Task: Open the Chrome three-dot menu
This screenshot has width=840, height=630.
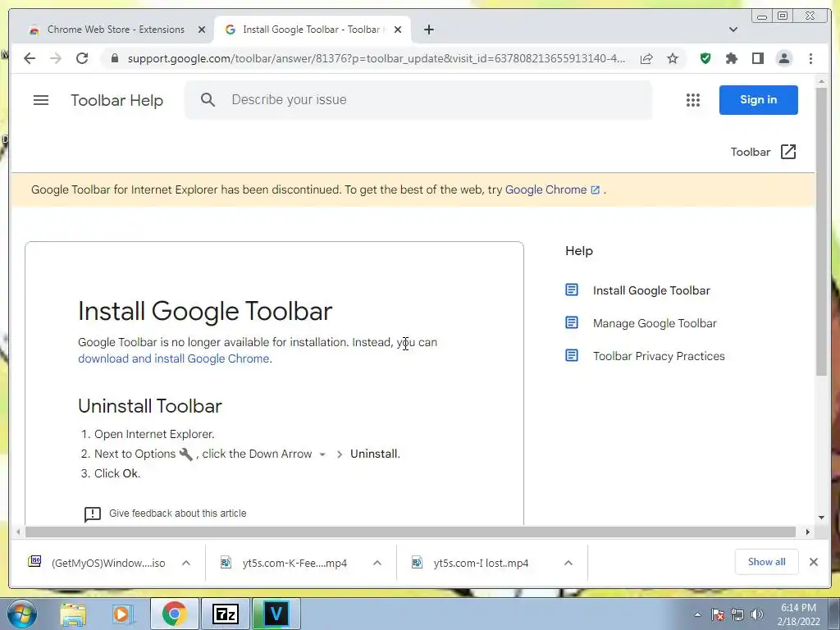Action: tap(810, 58)
